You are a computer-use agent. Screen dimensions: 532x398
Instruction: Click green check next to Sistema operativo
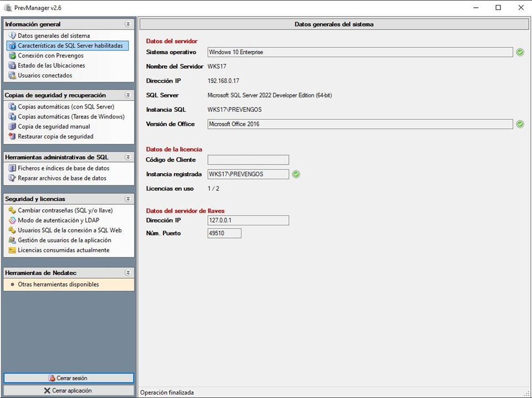[x=520, y=52]
